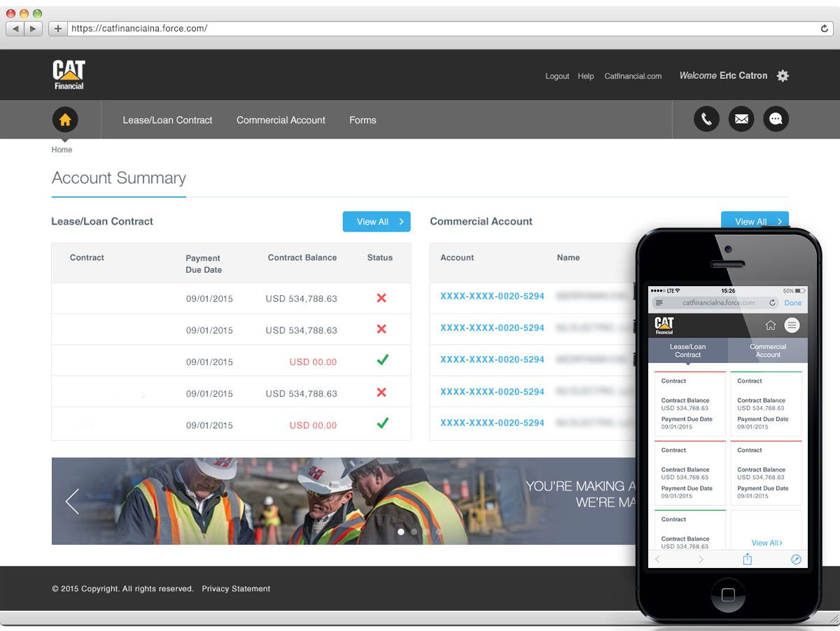This screenshot has height=631, width=840.
Task: Click the browser URL address field
Action: tap(441, 29)
